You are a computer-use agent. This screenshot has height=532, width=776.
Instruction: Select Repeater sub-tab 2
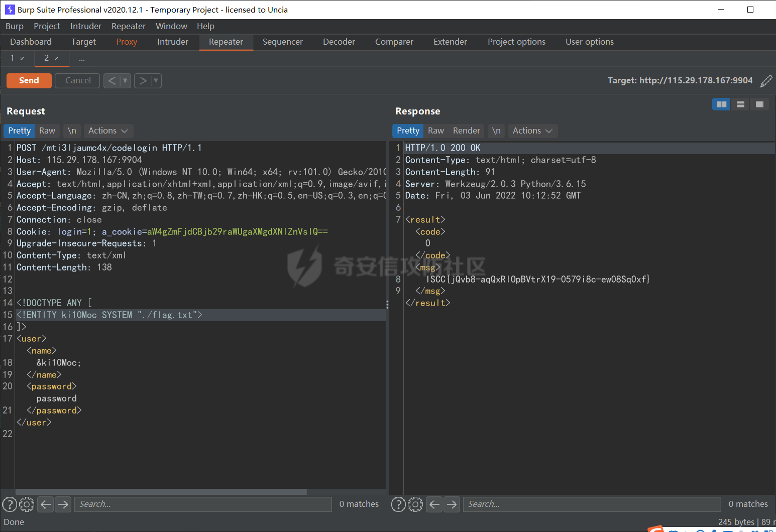click(x=46, y=58)
